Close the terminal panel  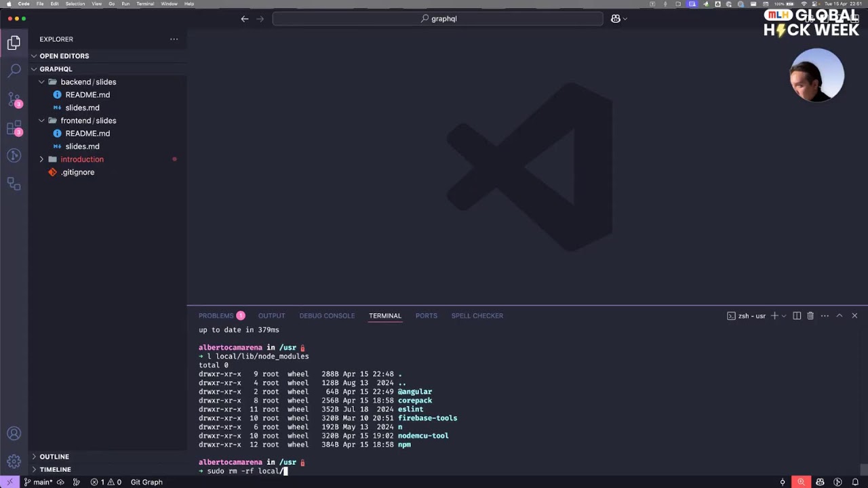(x=854, y=316)
